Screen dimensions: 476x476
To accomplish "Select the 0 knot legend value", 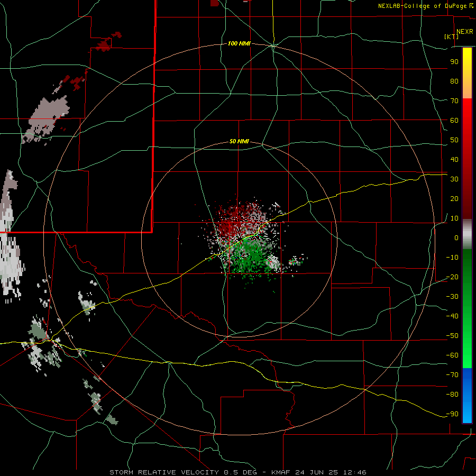I will point(456,237).
